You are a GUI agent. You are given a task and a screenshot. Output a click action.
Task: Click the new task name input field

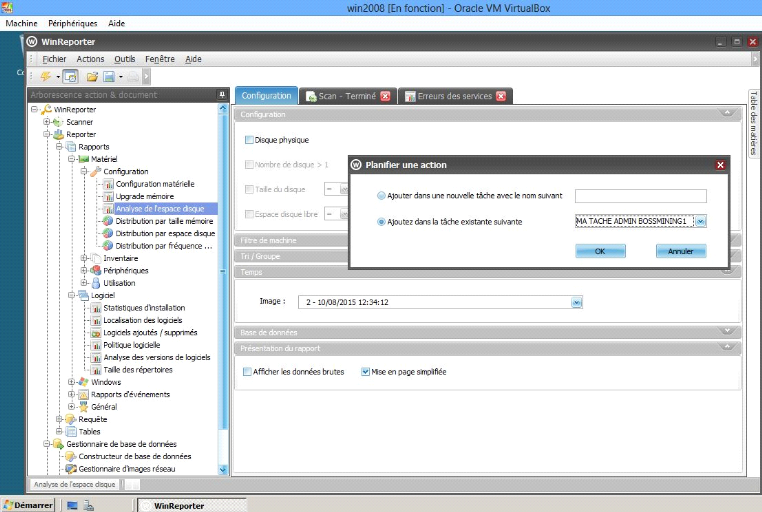641,196
